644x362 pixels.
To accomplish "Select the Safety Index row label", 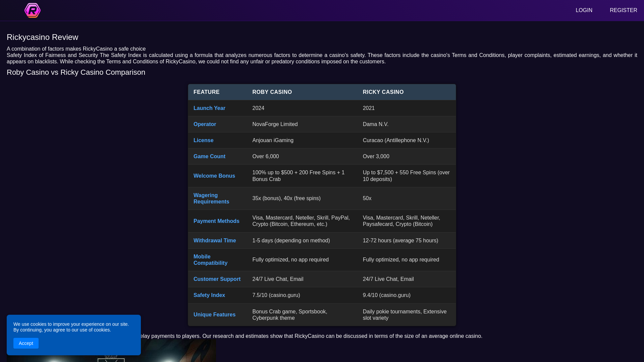I will point(209,295).
